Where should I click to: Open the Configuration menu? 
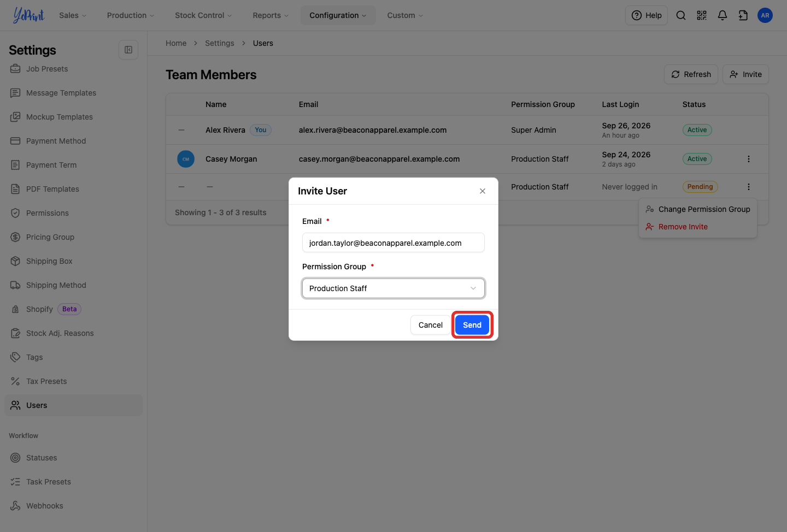[338, 15]
